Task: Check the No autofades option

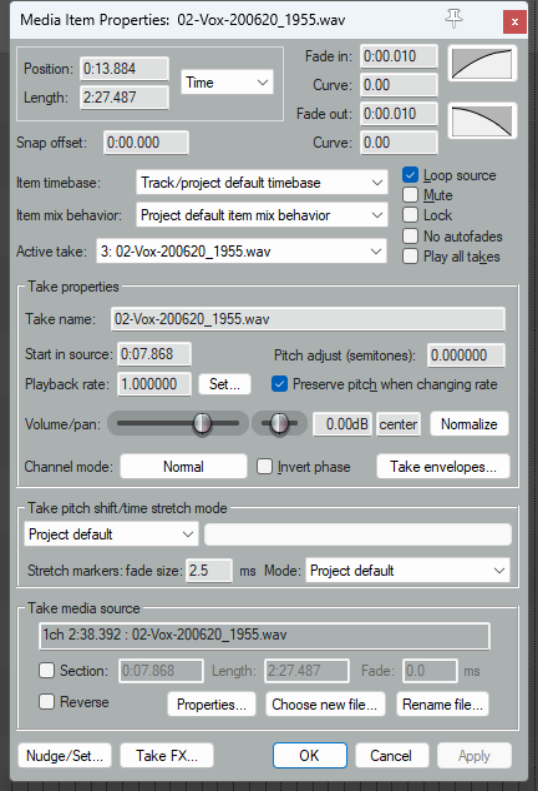Action: pos(410,236)
